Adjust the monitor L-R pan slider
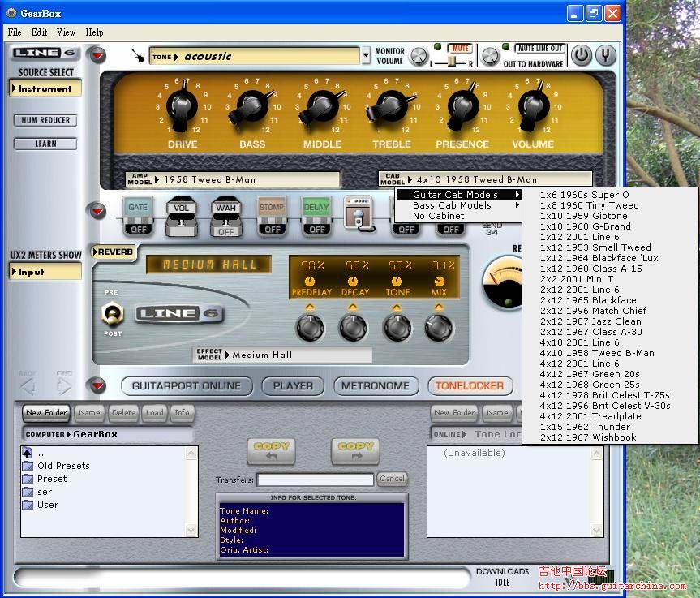This screenshot has width=700, height=598. click(452, 62)
